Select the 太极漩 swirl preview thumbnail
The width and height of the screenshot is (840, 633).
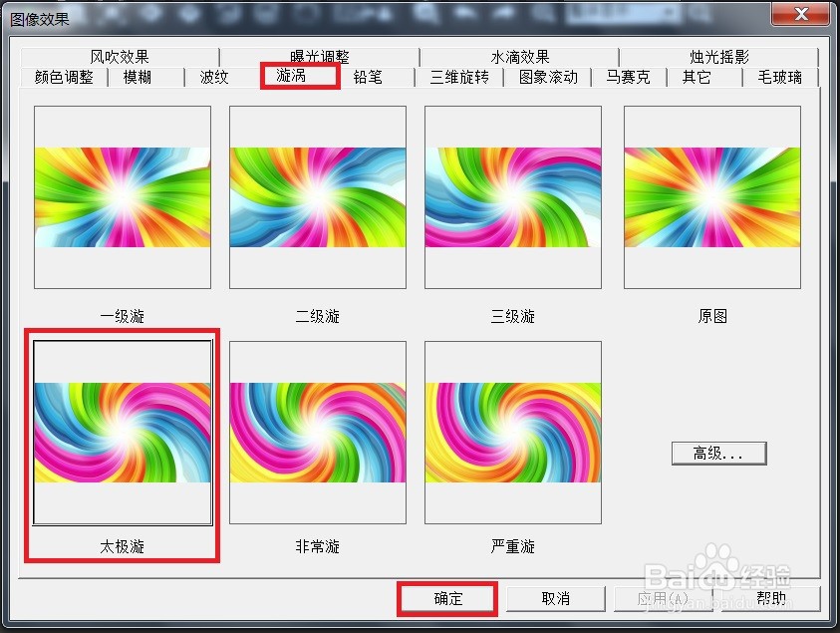click(123, 433)
